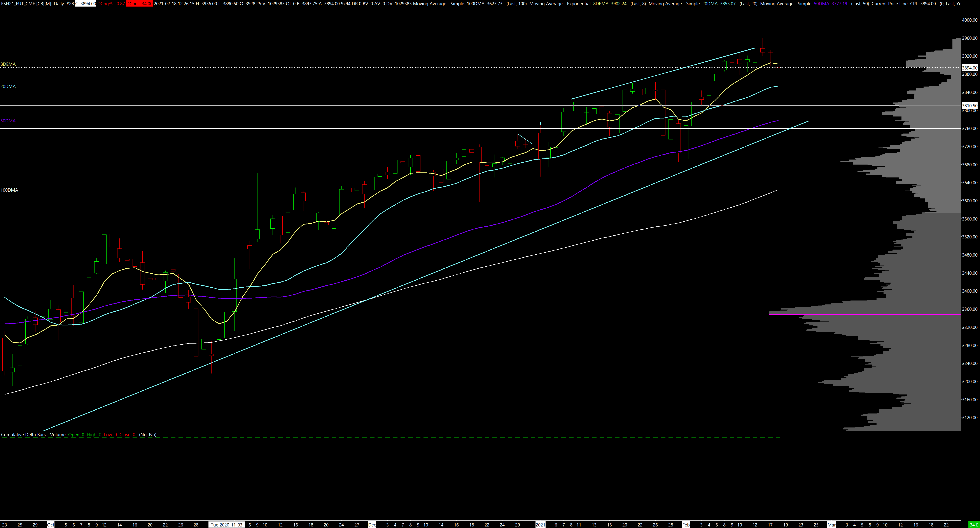Click the purple 50DMA label
This screenshot has height=528, width=980.
point(8,121)
